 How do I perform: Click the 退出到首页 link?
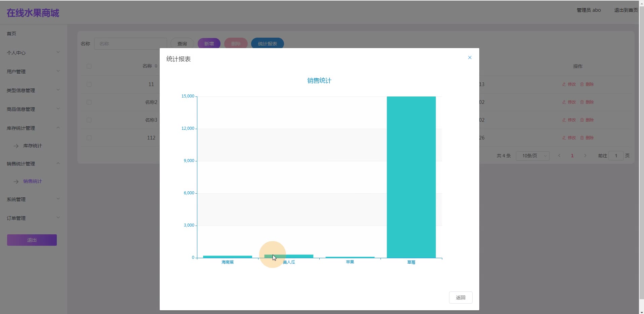click(626, 10)
